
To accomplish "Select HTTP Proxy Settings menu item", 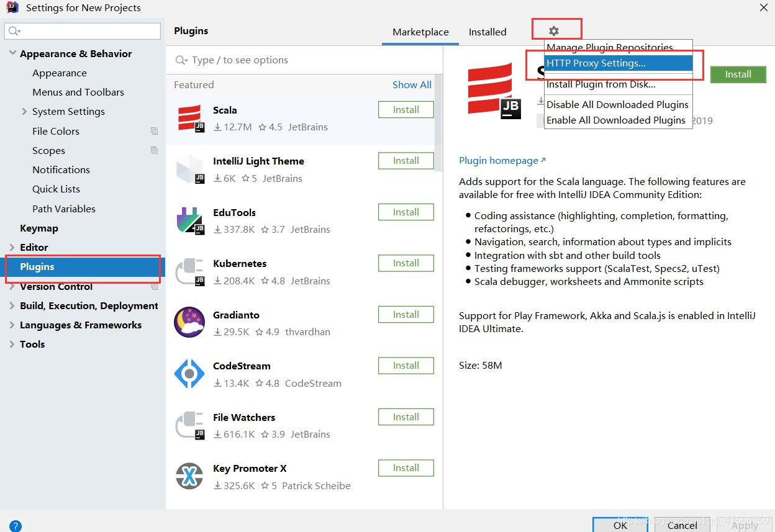I will tap(618, 63).
